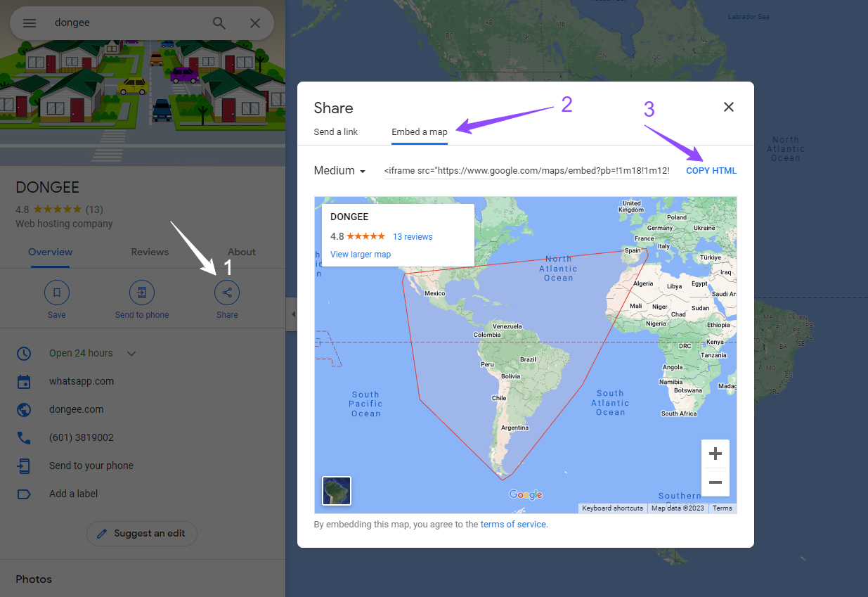868x597 pixels.
Task: Click the phone icon beside (601) 3819002
Action: tap(24, 437)
